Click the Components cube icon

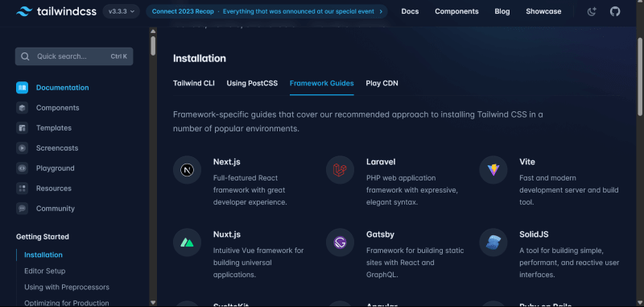(23, 108)
